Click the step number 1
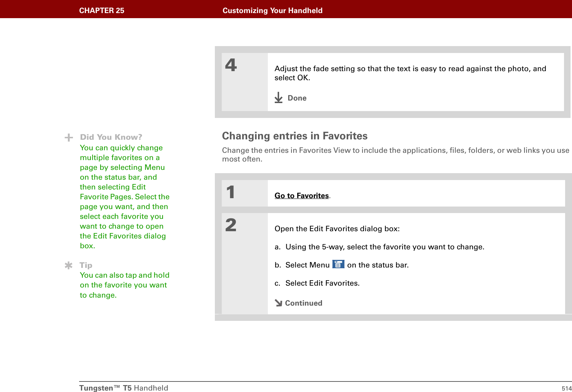The height and width of the screenshot is (392, 572). click(x=230, y=192)
